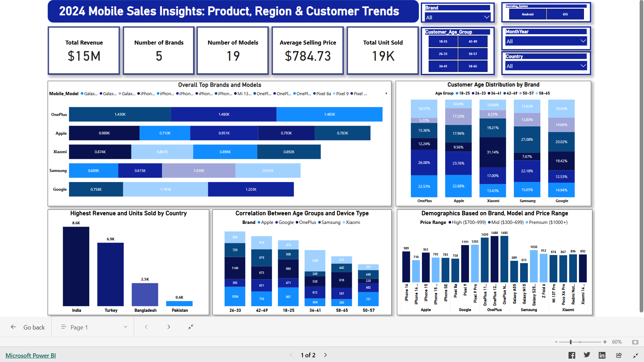The image size is (644, 362).
Task: Click Apple 0.989K bar segment
Action: (x=104, y=133)
